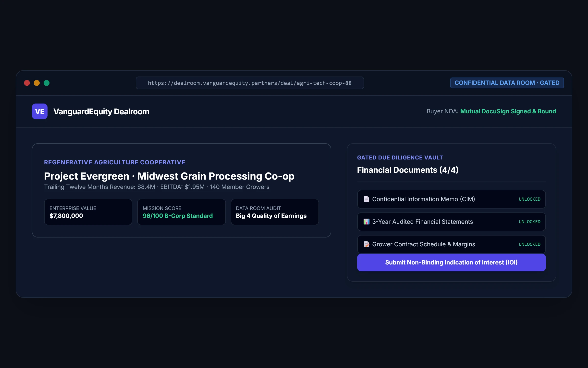Image resolution: width=588 pixels, height=368 pixels.
Task: Open Confidential Information Memo (CIM) row
Action: point(451,199)
